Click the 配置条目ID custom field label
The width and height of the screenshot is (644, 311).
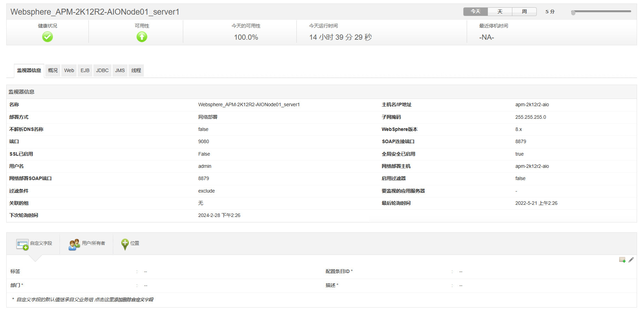tap(339, 271)
